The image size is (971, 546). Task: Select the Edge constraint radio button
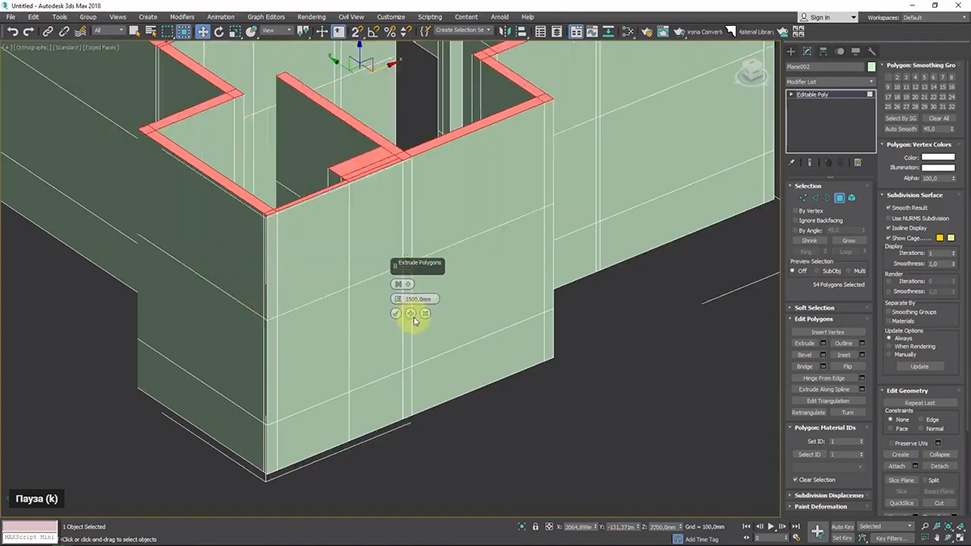pos(922,419)
